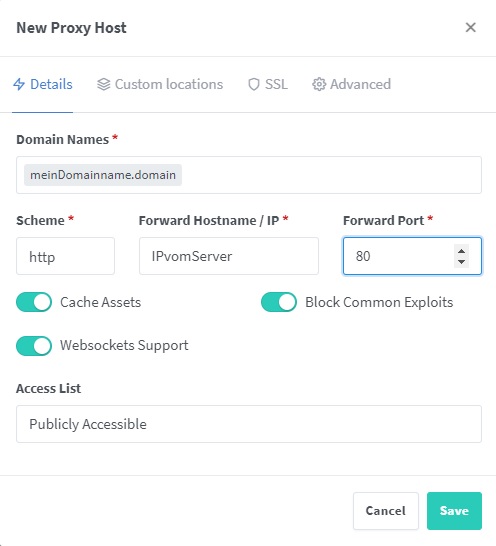This screenshot has width=496, height=546.
Task: Select the meinDomainname.domain tag
Action: coord(103,175)
